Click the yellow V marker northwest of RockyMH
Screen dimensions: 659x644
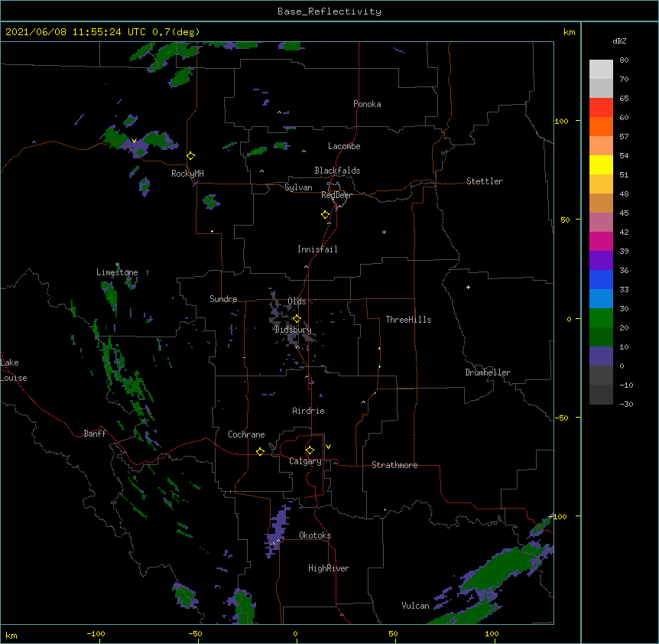(134, 141)
